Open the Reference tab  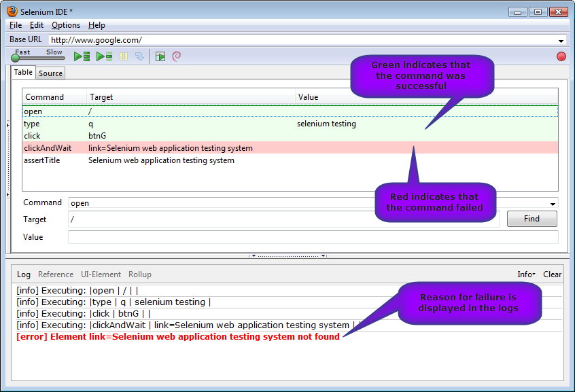pos(56,274)
